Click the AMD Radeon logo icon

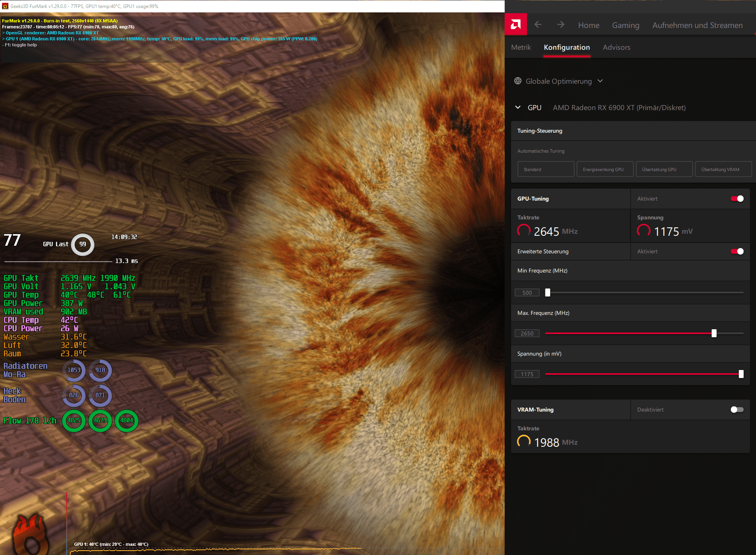tap(516, 25)
